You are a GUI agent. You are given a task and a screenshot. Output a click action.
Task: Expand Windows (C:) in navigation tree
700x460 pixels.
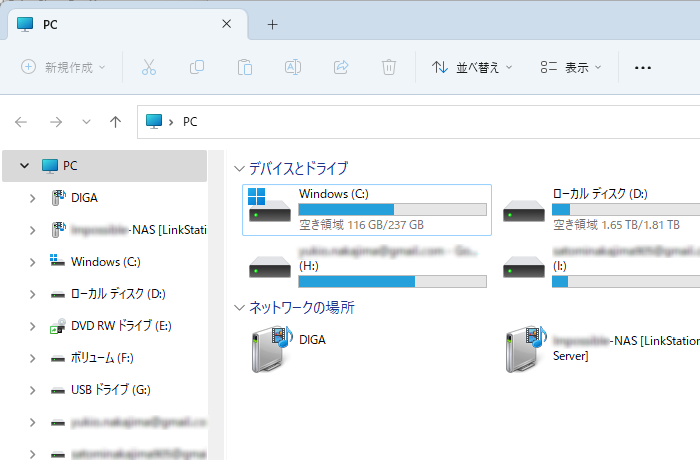click(34, 262)
